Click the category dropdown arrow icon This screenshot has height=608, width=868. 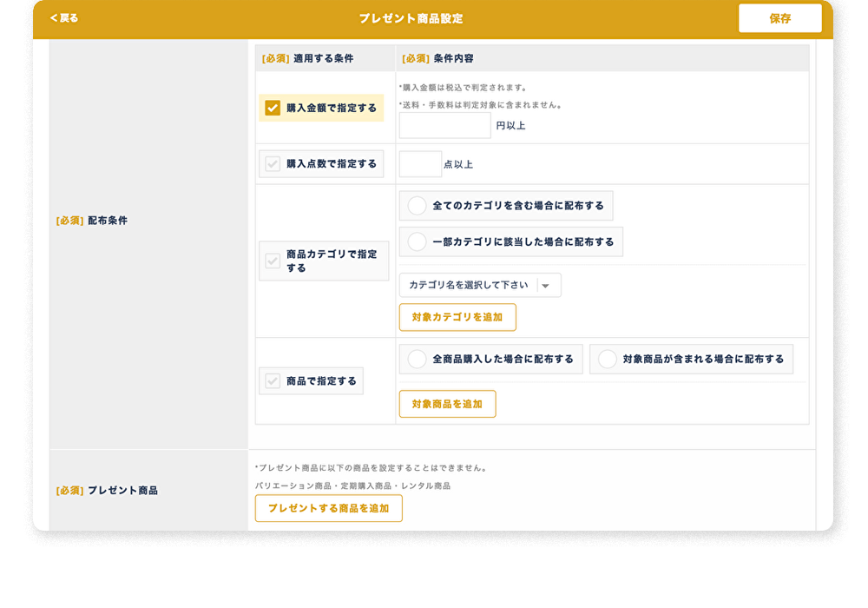(545, 286)
